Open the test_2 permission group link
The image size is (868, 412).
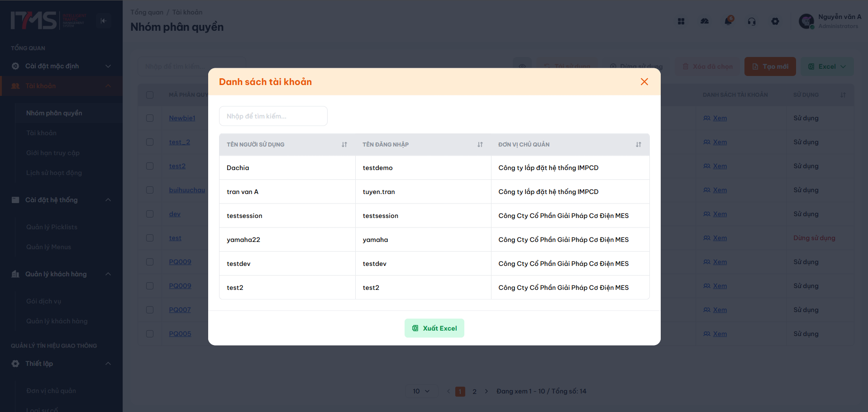click(x=180, y=142)
